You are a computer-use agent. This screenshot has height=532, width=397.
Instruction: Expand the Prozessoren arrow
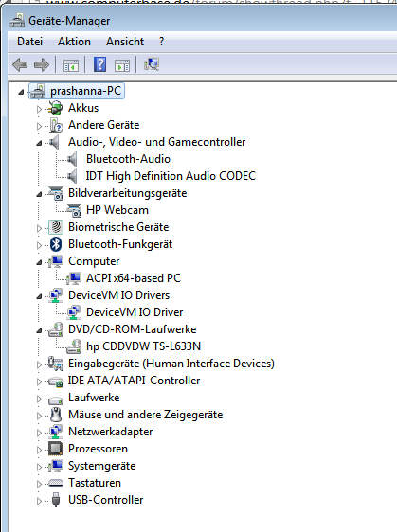39,450
